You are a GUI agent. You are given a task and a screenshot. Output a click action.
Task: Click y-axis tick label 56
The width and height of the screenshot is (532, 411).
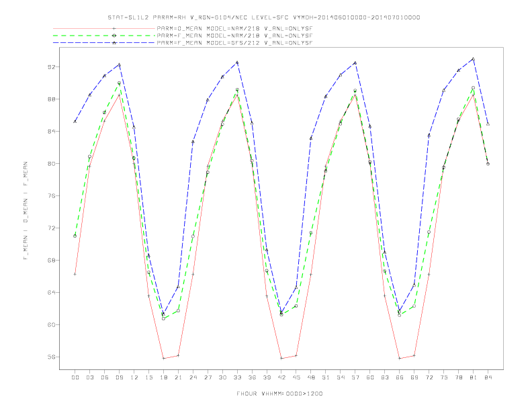51,357
